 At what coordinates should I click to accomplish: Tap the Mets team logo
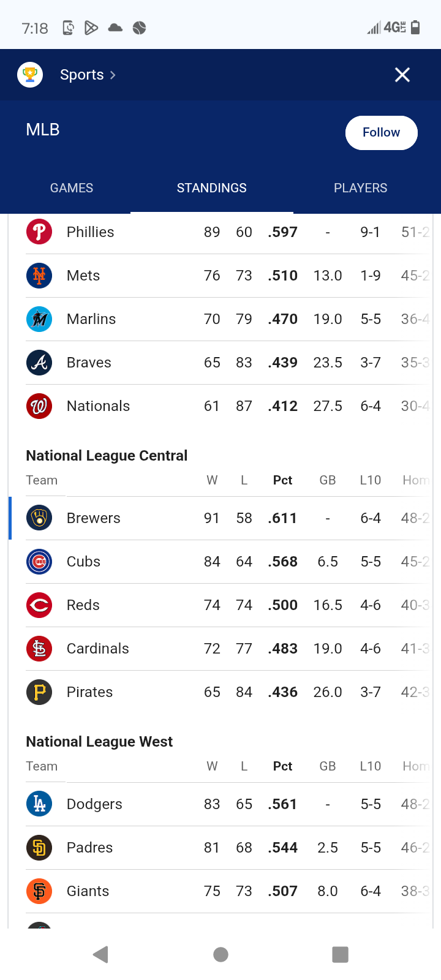click(39, 276)
